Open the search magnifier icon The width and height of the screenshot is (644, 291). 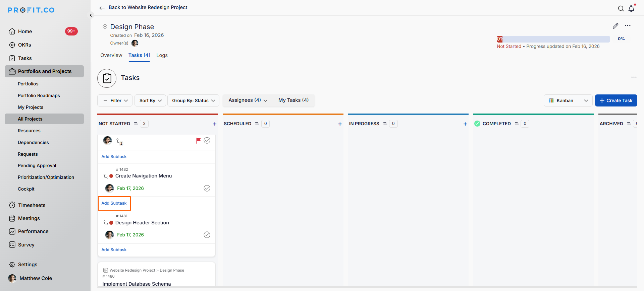(621, 9)
